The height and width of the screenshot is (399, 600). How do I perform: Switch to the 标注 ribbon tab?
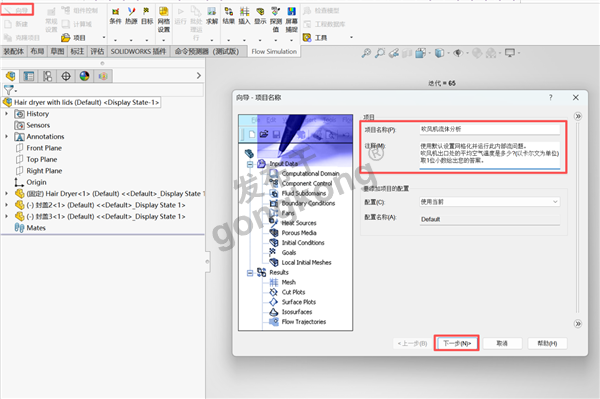coord(77,51)
